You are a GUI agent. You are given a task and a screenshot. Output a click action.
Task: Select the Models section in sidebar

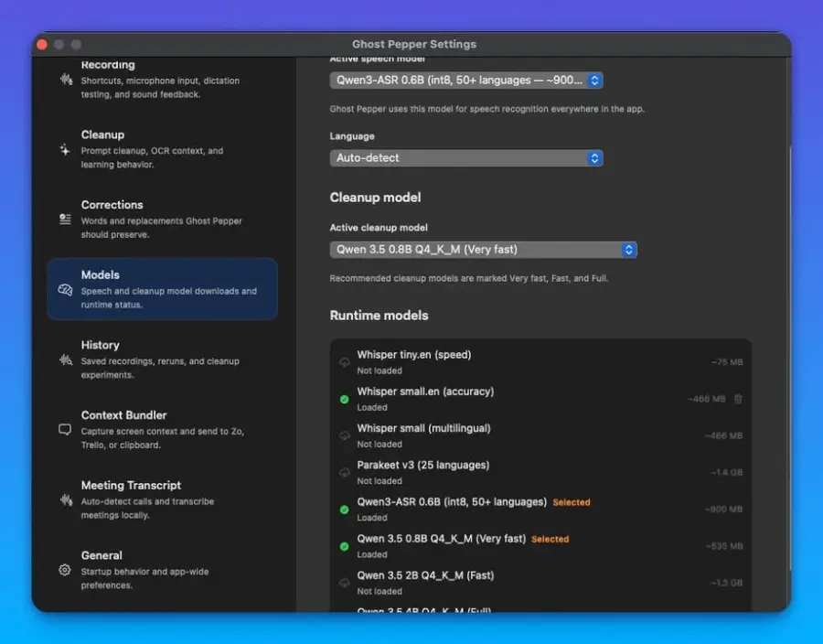click(x=162, y=289)
